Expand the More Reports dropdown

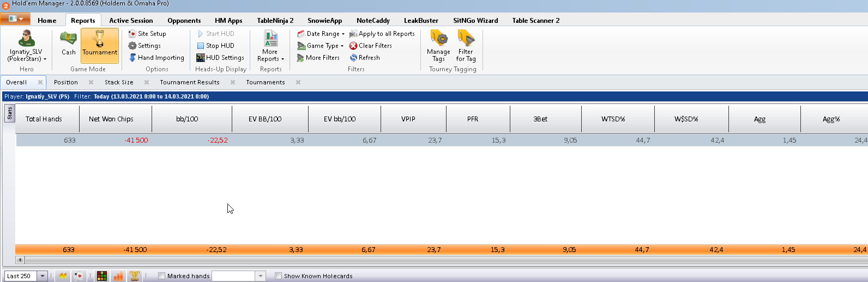click(270, 46)
